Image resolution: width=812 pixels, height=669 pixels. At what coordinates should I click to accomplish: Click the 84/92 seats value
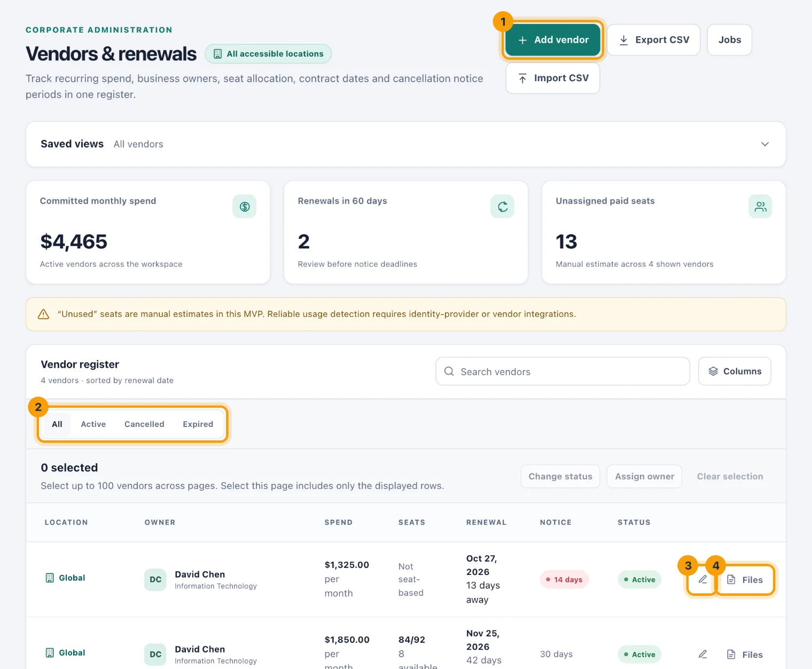click(412, 640)
